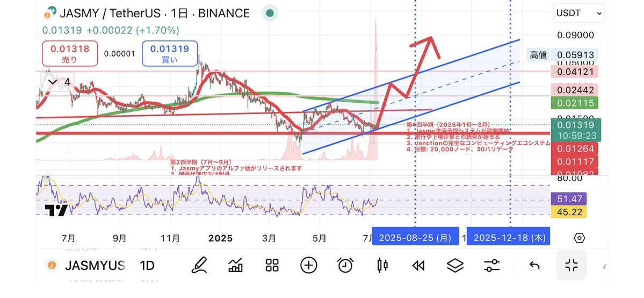Click the 9月 label on the time axis
The width and height of the screenshot is (644, 298).
(x=119, y=238)
